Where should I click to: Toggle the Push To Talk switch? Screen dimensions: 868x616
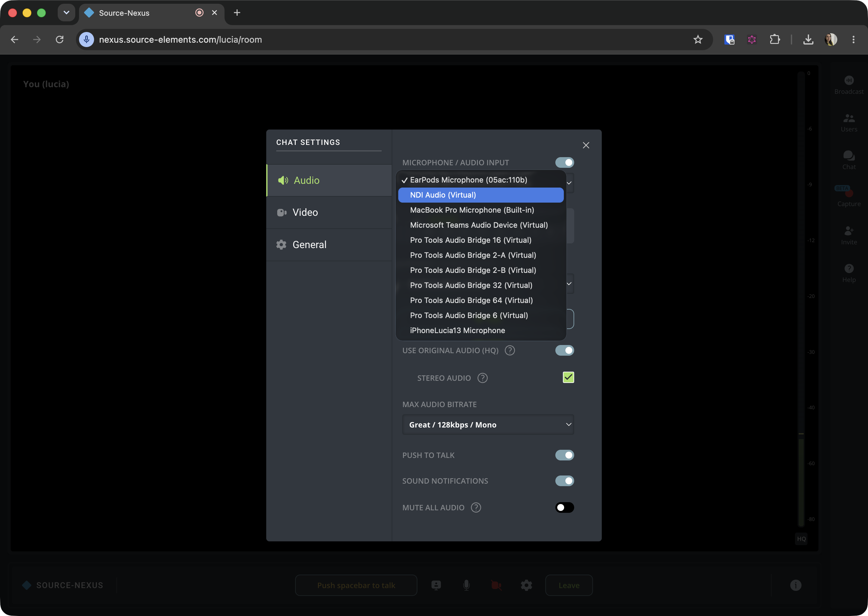pyautogui.click(x=564, y=455)
